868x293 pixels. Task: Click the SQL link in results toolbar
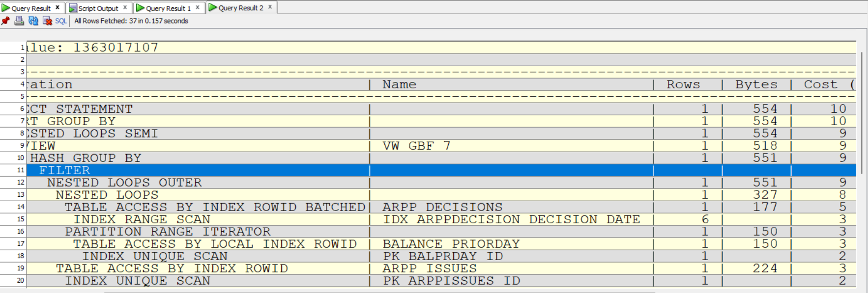pyautogui.click(x=60, y=21)
